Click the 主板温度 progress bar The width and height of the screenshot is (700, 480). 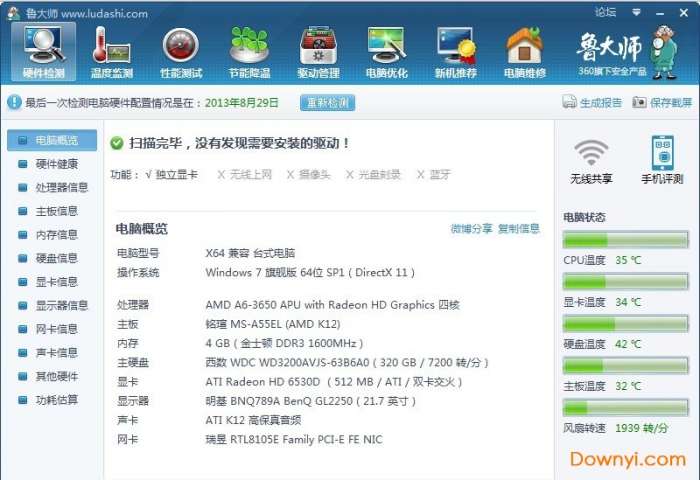625,366
